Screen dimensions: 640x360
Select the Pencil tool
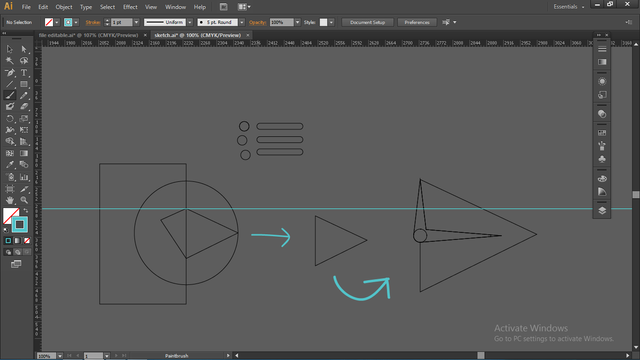click(x=24, y=95)
